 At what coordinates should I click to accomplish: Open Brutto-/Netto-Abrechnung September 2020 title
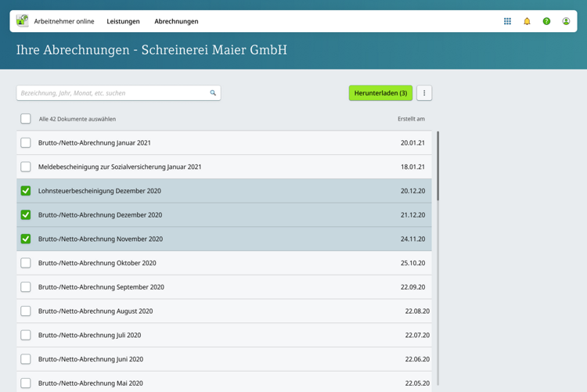[x=101, y=287]
